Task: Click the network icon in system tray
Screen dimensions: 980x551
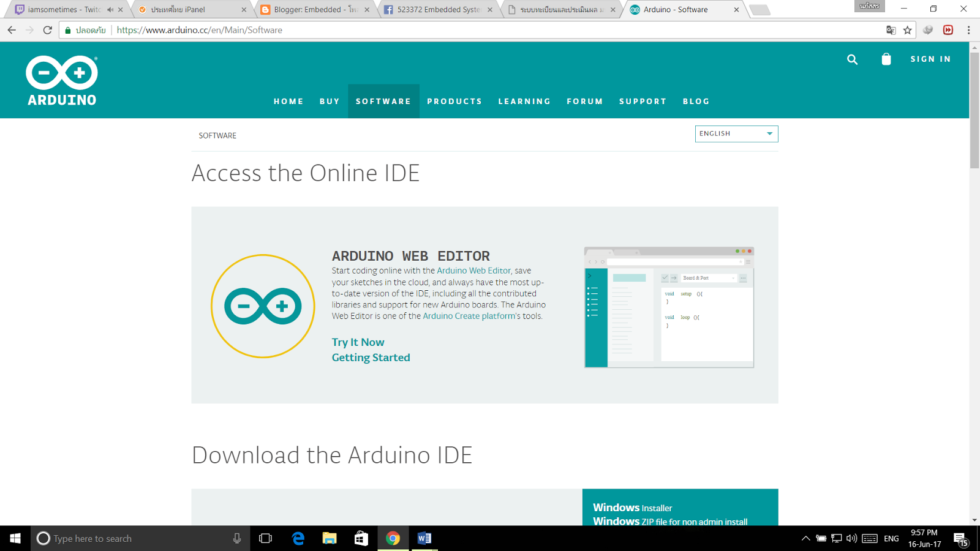Action: pyautogui.click(x=836, y=538)
